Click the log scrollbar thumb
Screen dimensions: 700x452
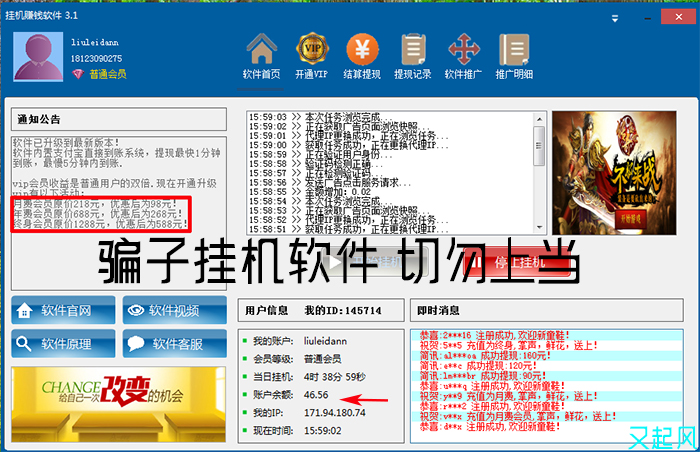click(x=539, y=146)
